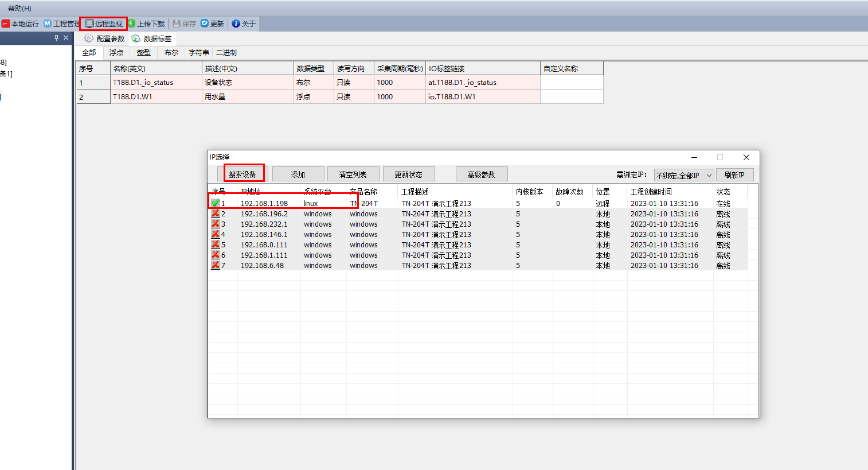Click the T188.D1._io_status name cell
The height and width of the screenshot is (470, 868).
pos(156,82)
